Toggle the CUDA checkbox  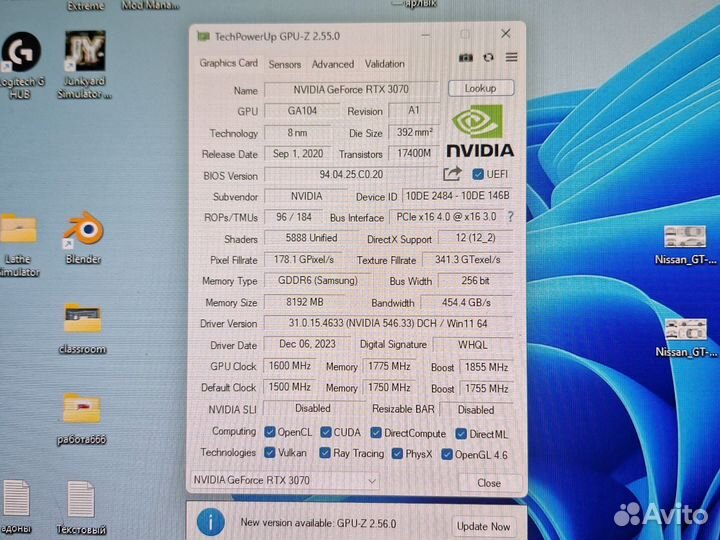click(x=326, y=432)
